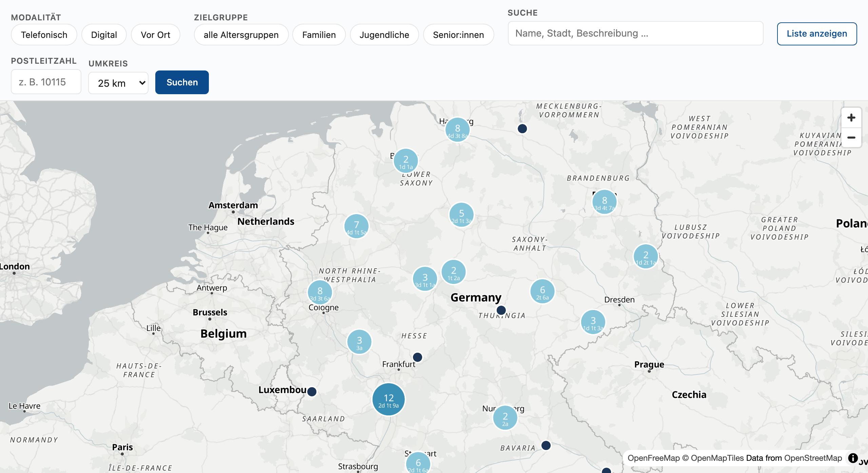This screenshot has height=473, width=868.
Task: Zoom in the map with plus icon
Action: [851, 118]
